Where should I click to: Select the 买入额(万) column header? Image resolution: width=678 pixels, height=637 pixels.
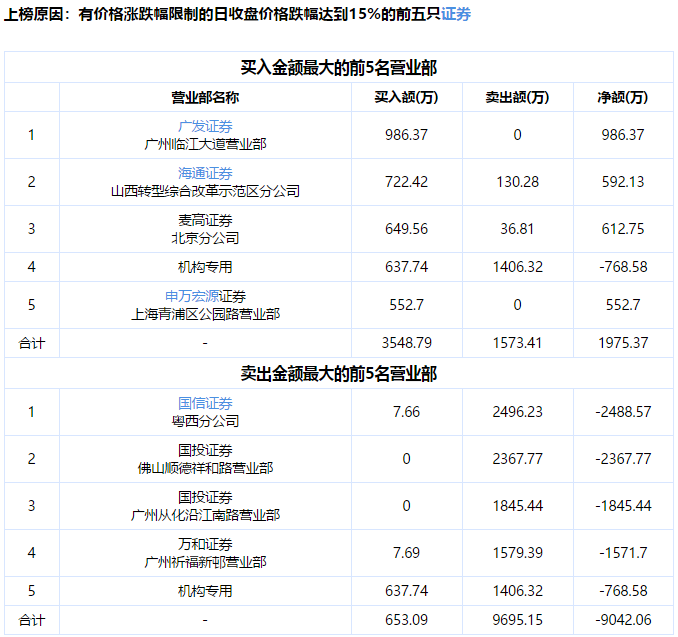407,97
